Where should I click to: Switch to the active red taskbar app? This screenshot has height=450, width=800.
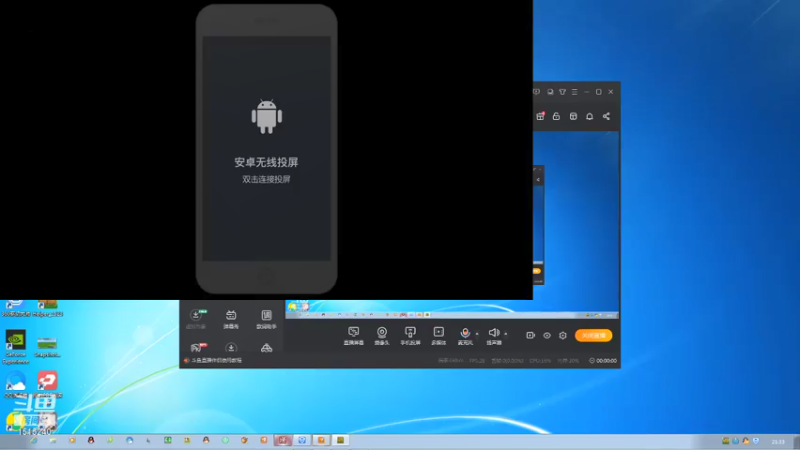(283, 440)
